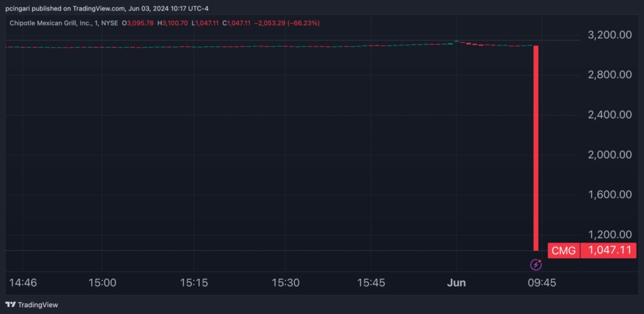This screenshot has width=644, height=314.
Task: Select the 1,047.11 current price tag
Action: pos(608,250)
